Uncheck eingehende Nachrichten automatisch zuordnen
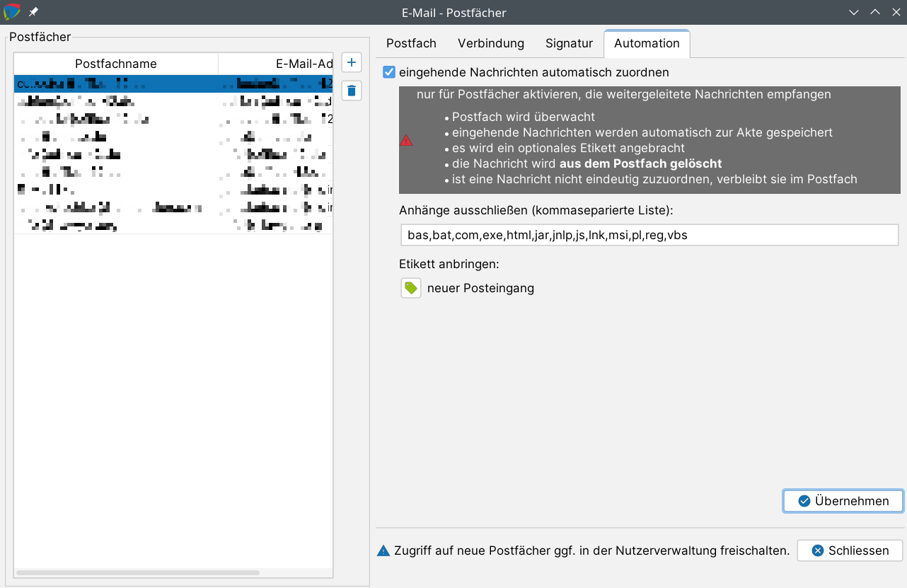 (x=389, y=72)
